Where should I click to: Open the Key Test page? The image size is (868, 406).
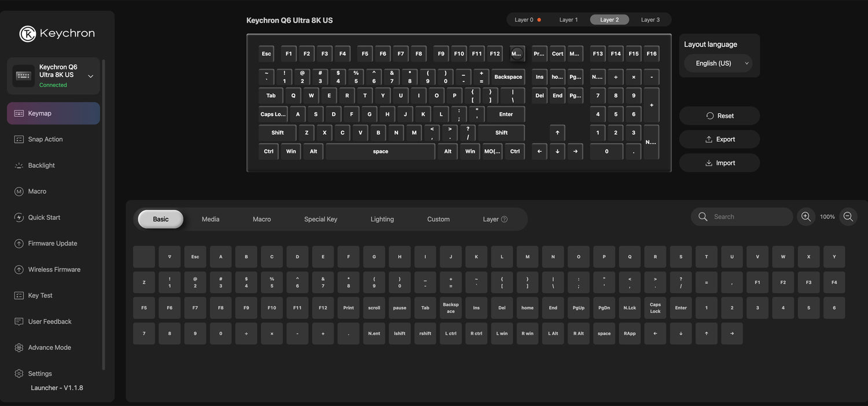40,296
